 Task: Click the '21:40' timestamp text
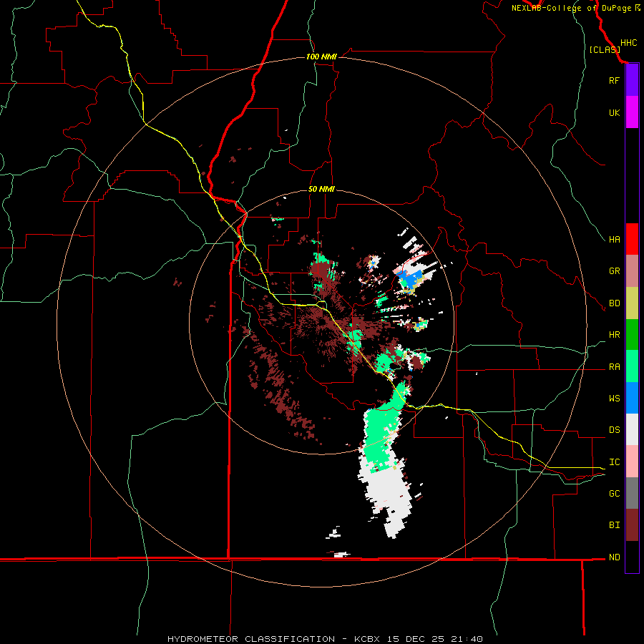point(466,639)
